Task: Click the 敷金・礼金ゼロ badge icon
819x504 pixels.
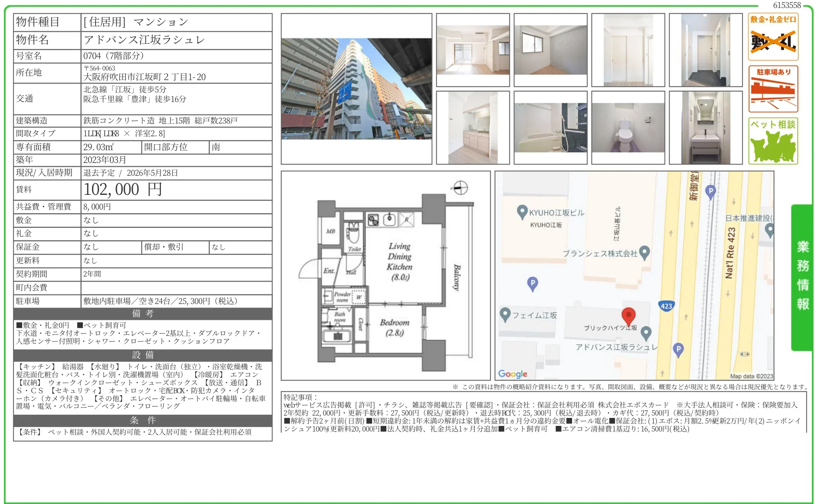Action: pyautogui.click(x=773, y=37)
